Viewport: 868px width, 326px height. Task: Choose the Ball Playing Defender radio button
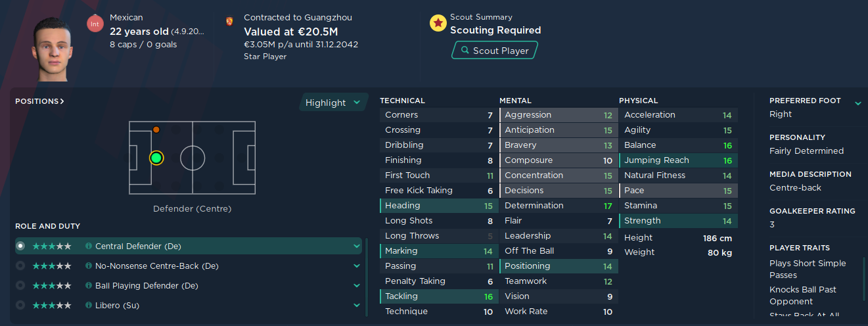[x=20, y=286]
